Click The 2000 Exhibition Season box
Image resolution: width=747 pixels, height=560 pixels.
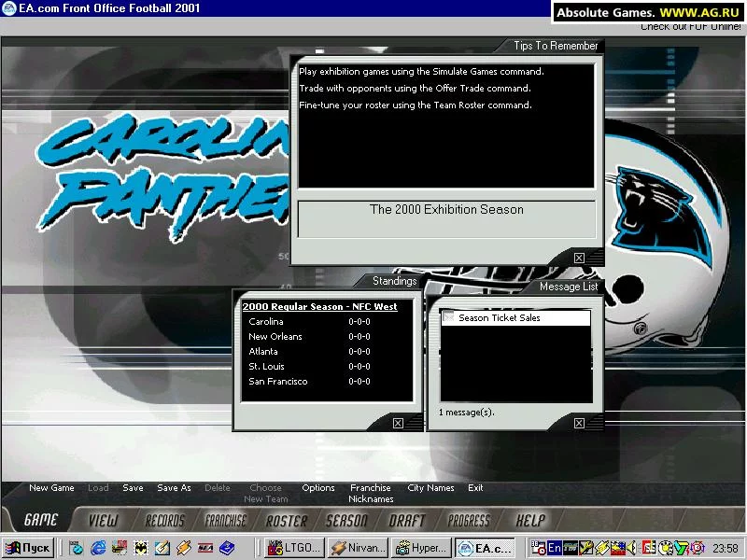click(446, 218)
